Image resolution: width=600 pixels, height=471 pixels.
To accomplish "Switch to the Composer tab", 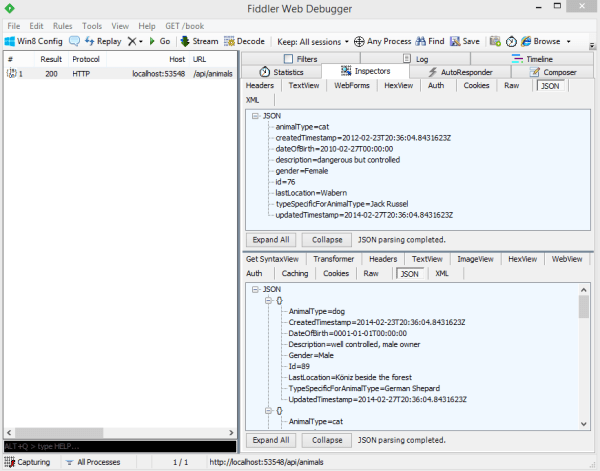I will click(x=553, y=72).
